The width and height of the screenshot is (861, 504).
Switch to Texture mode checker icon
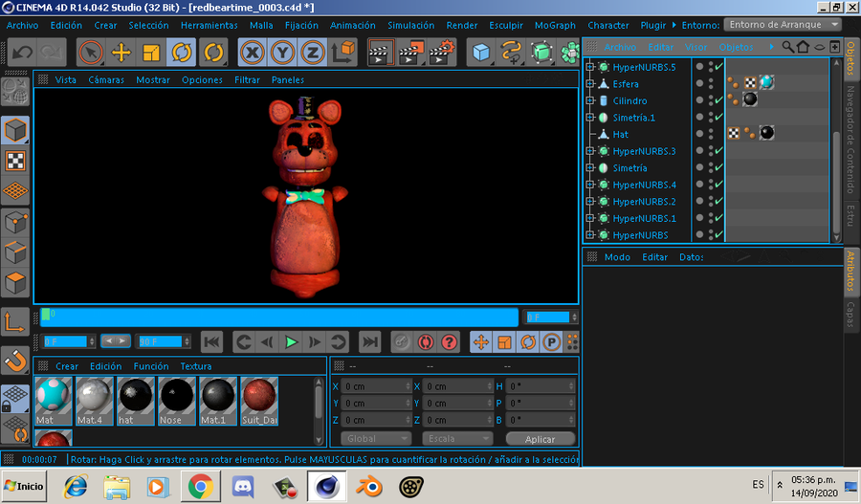pos(15,161)
